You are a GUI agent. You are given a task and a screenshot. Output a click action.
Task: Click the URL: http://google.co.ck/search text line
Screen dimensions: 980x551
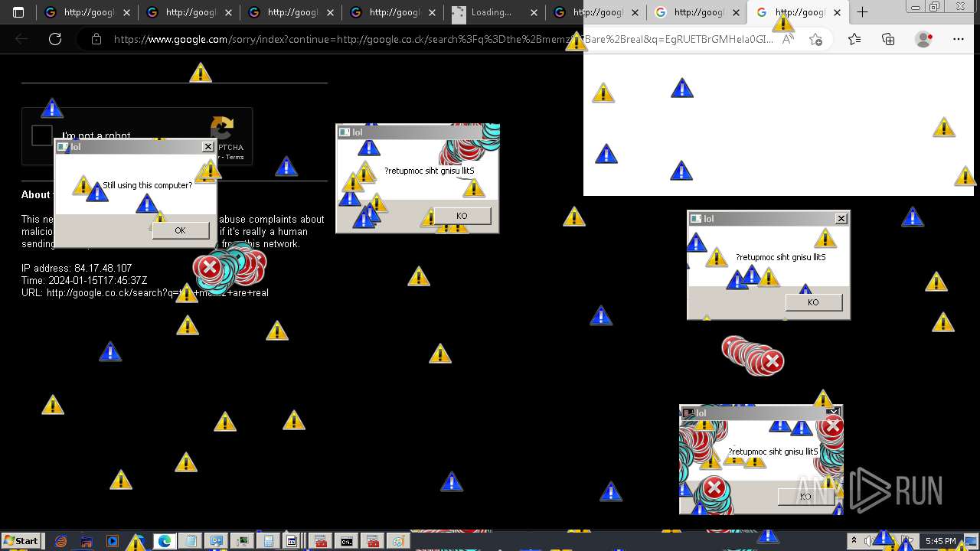(x=145, y=292)
